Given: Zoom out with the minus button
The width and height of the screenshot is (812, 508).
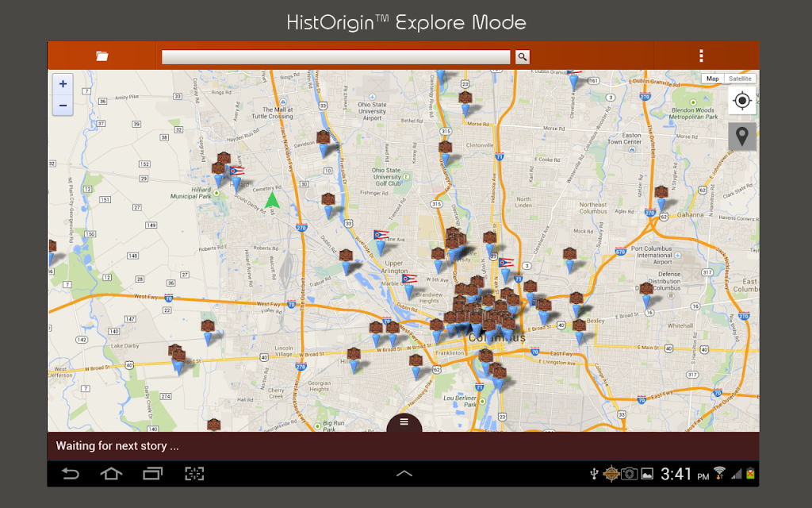Looking at the screenshot, I should pos(63,106).
